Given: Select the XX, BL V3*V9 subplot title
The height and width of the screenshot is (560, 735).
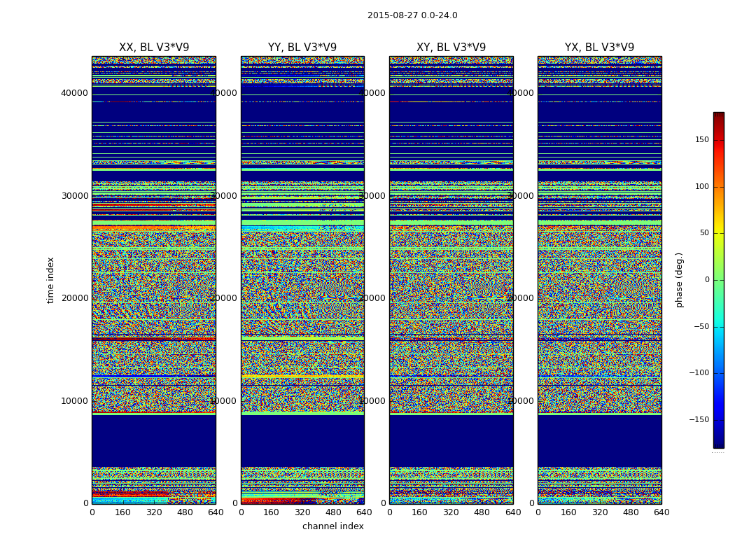Looking at the screenshot, I should point(154,48).
